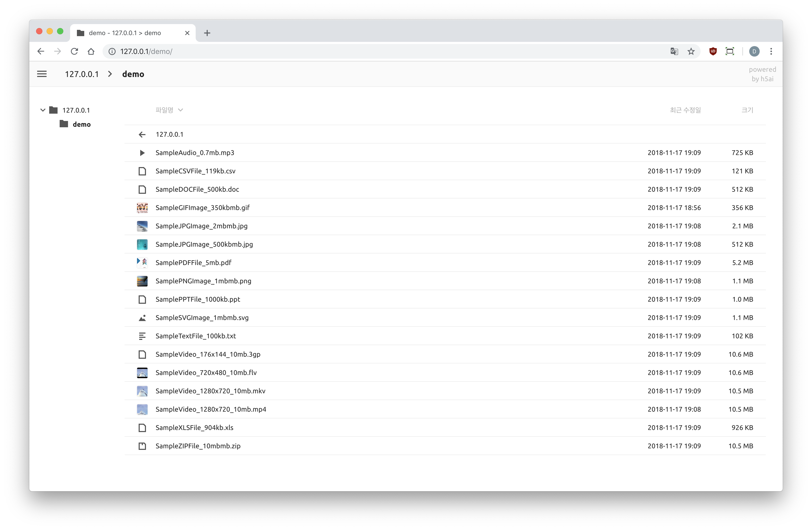The width and height of the screenshot is (812, 530).
Task: Click the powered by h5ai link
Action: (762, 74)
